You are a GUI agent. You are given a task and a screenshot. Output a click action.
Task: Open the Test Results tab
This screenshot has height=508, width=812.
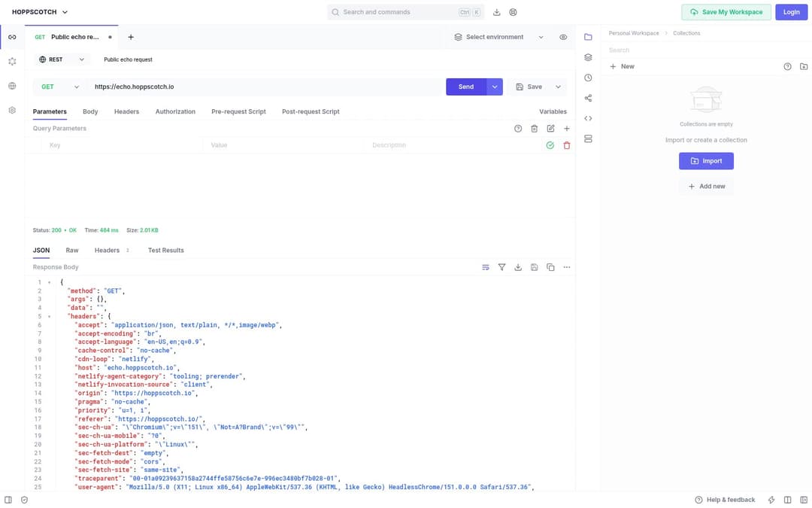pos(165,251)
